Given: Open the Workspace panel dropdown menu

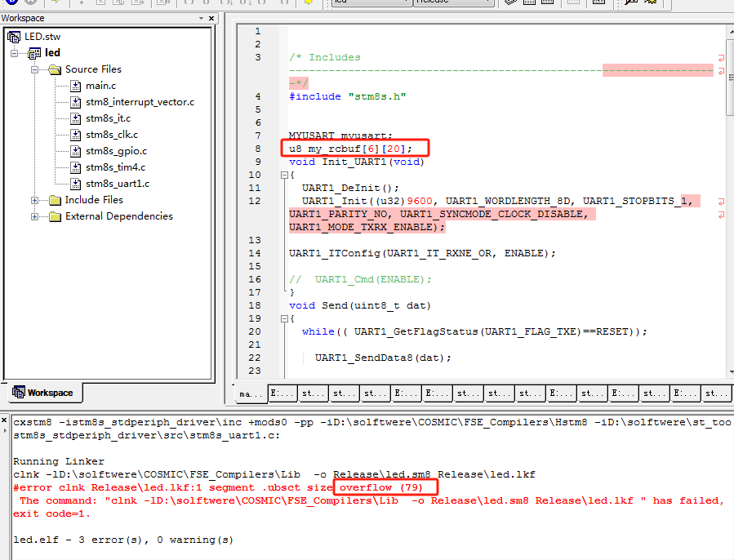Looking at the screenshot, I should pos(202,18).
